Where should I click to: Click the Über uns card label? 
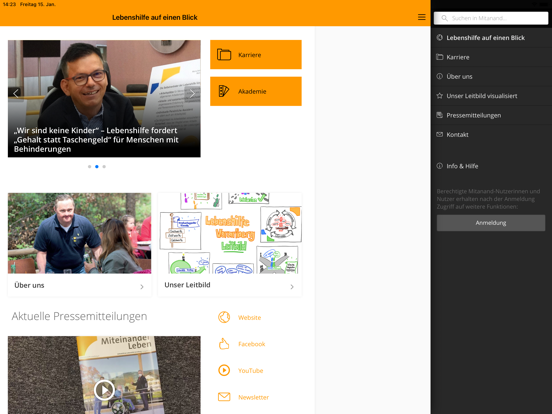coord(29,285)
